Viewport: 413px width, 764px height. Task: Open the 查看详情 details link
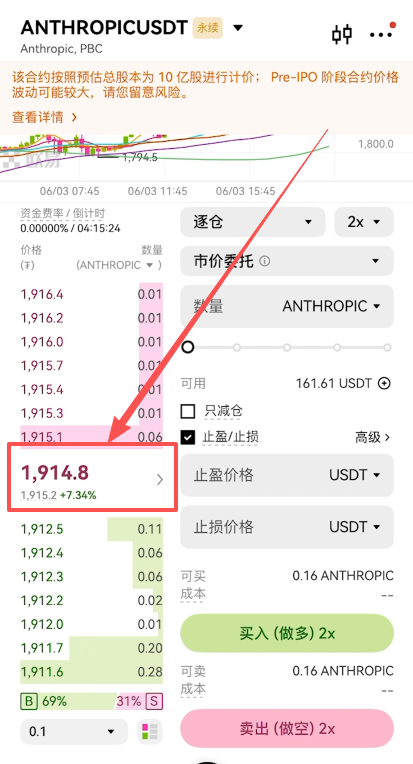click(44, 117)
